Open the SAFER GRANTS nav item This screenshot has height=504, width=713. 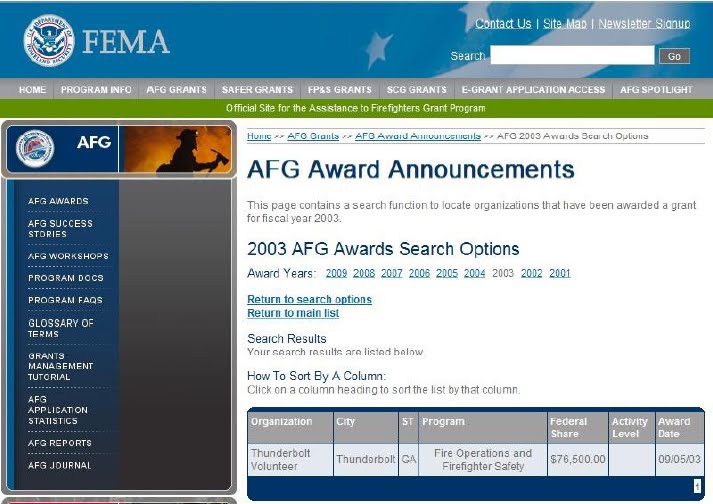tap(257, 90)
